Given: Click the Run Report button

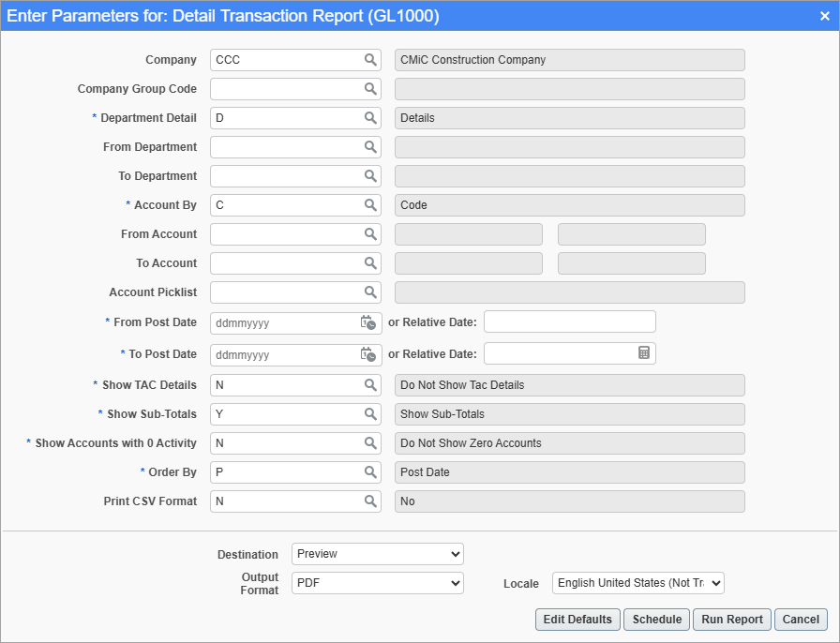Looking at the screenshot, I should [731, 619].
